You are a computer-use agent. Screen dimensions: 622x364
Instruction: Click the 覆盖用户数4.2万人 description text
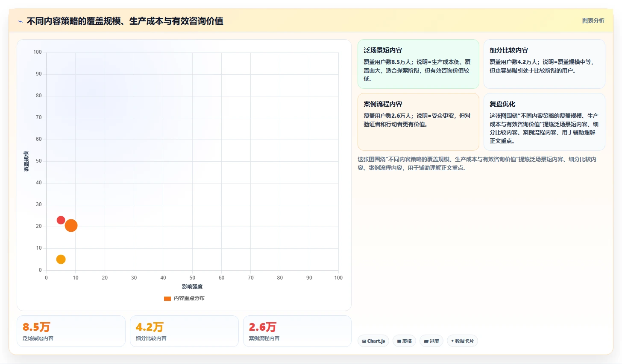[x=542, y=66]
